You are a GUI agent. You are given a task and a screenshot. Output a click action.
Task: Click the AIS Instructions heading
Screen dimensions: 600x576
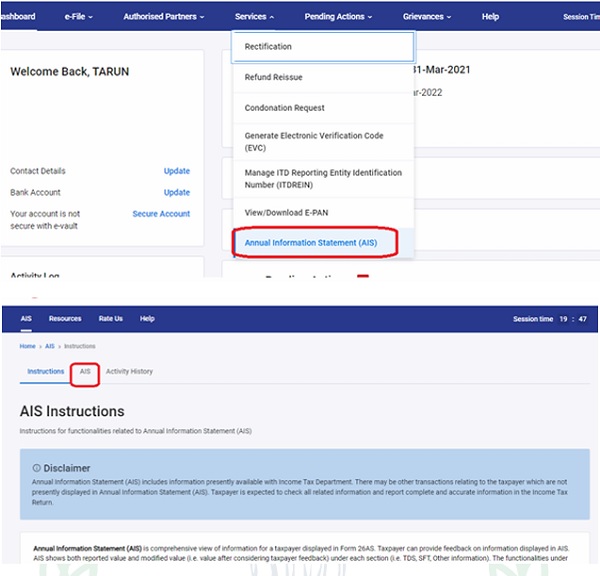72,411
